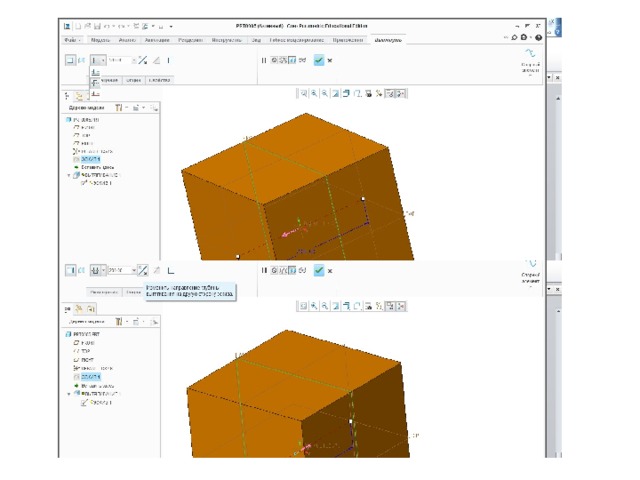Image resolution: width=640 pixels, height=480 pixels.
Task: Pause the extrude tool
Action: (x=264, y=60)
